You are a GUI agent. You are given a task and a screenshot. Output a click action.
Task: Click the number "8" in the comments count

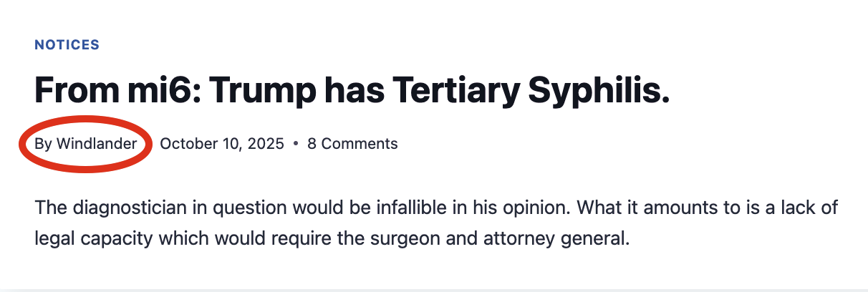pos(312,144)
